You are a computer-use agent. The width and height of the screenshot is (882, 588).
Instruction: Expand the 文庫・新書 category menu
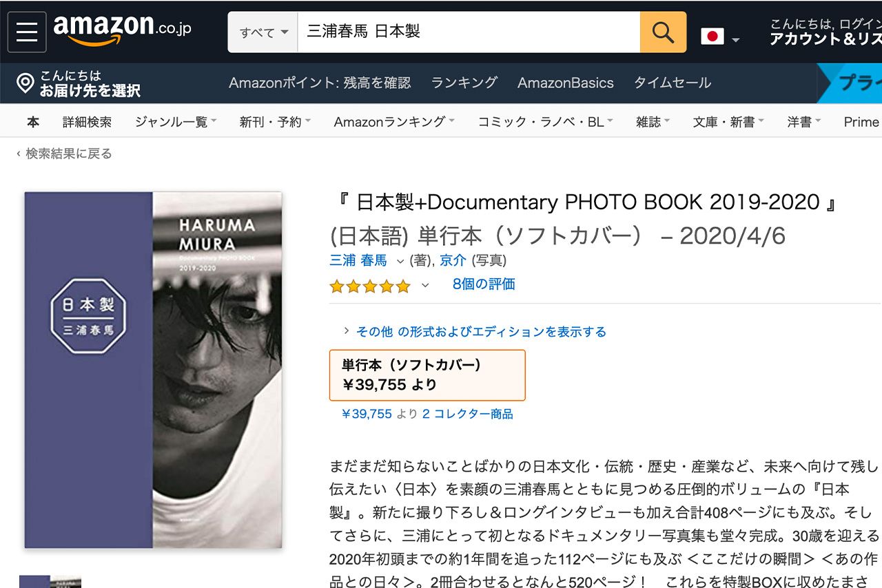tap(724, 120)
